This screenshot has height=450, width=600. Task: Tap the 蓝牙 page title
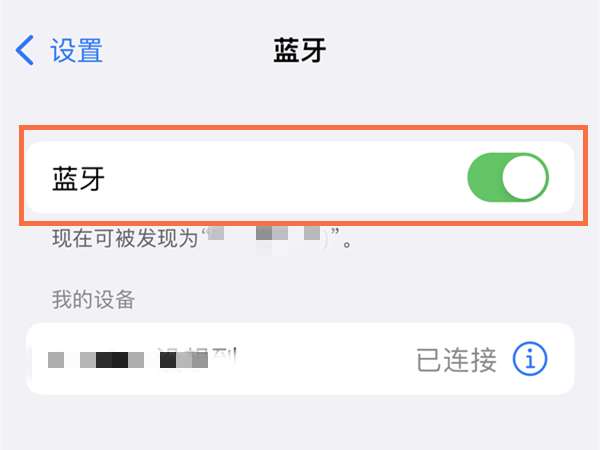(x=300, y=50)
